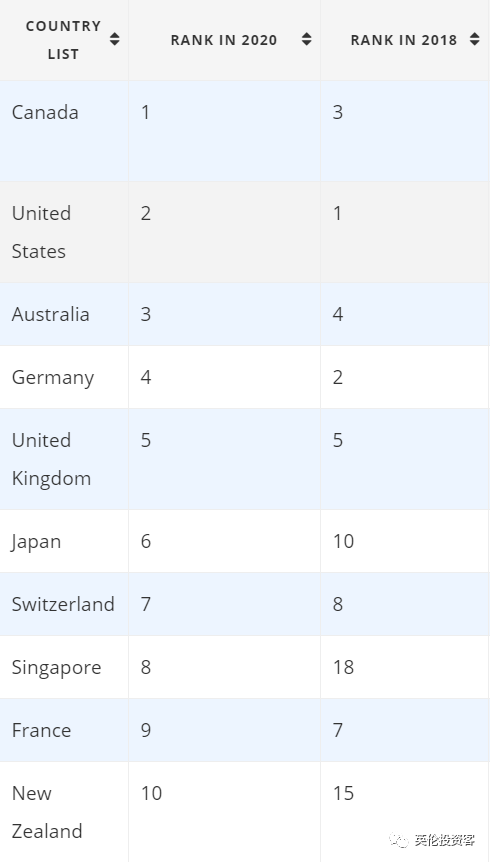Select the United States country cell
Image resolution: width=490 pixels, height=862 pixels.
pos(64,232)
